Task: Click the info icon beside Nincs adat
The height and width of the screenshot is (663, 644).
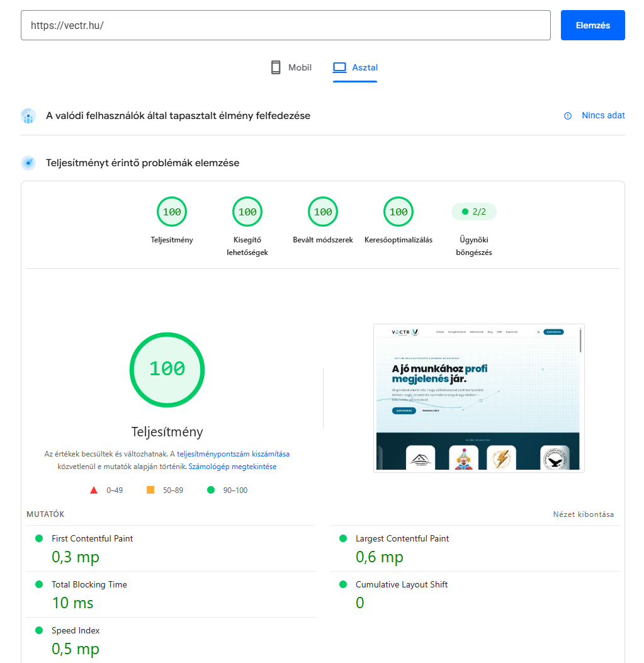Action: tap(568, 116)
